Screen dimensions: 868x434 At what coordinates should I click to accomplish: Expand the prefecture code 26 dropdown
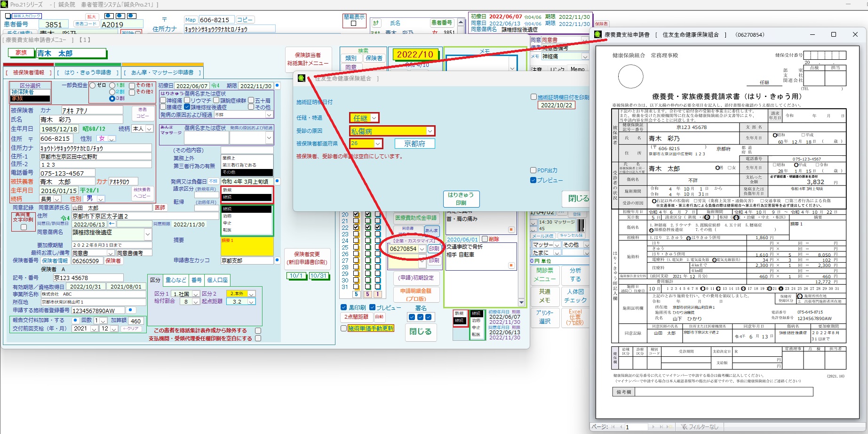(377, 143)
